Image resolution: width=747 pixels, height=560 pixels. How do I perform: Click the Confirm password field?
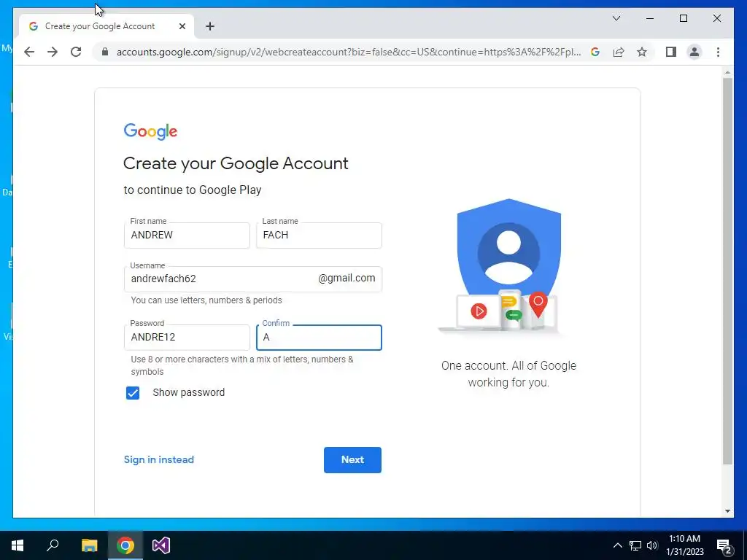coord(319,337)
